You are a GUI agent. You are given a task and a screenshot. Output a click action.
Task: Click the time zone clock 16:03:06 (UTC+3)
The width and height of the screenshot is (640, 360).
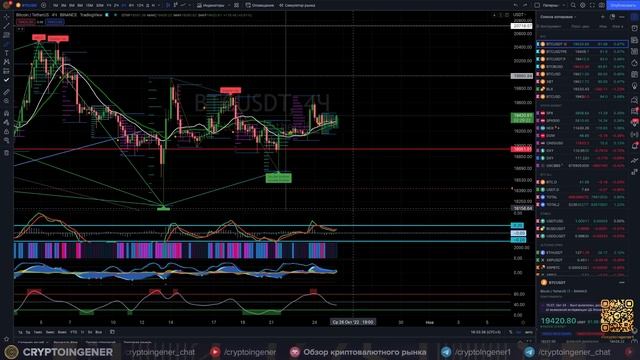[486, 332]
